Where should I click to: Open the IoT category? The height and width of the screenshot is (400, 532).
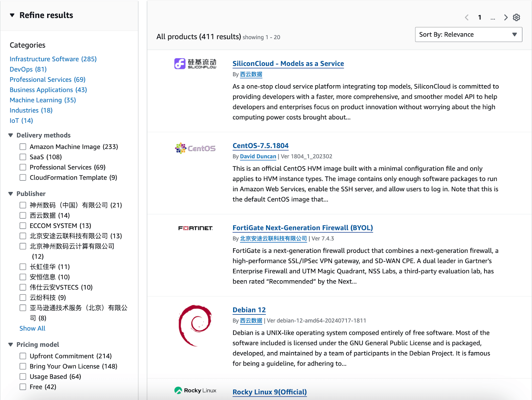click(21, 120)
